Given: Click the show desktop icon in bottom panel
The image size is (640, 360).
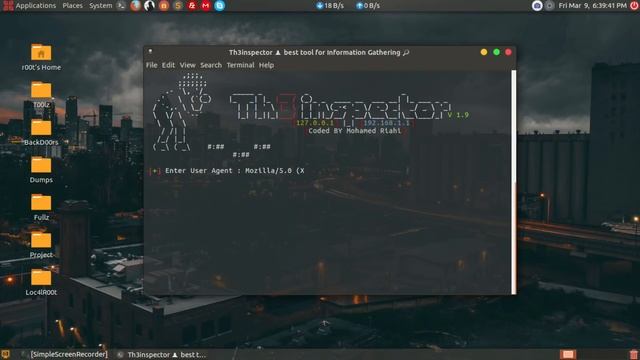Looking at the screenshot, I should [5, 354].
